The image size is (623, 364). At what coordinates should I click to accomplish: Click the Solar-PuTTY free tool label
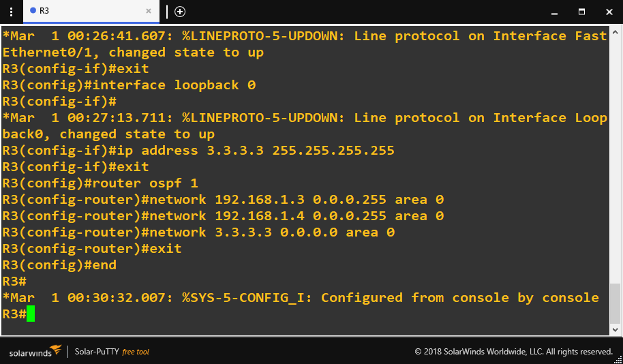[x=112, y=352]
